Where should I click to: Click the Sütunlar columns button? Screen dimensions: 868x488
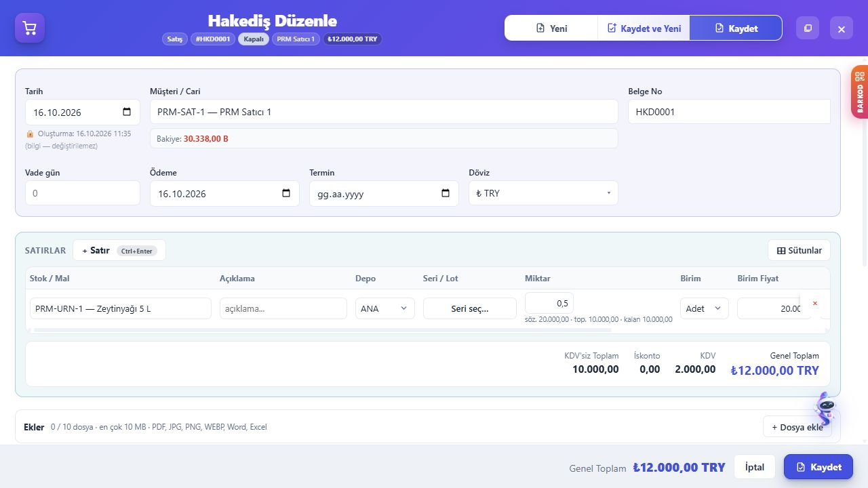(799, 250)
